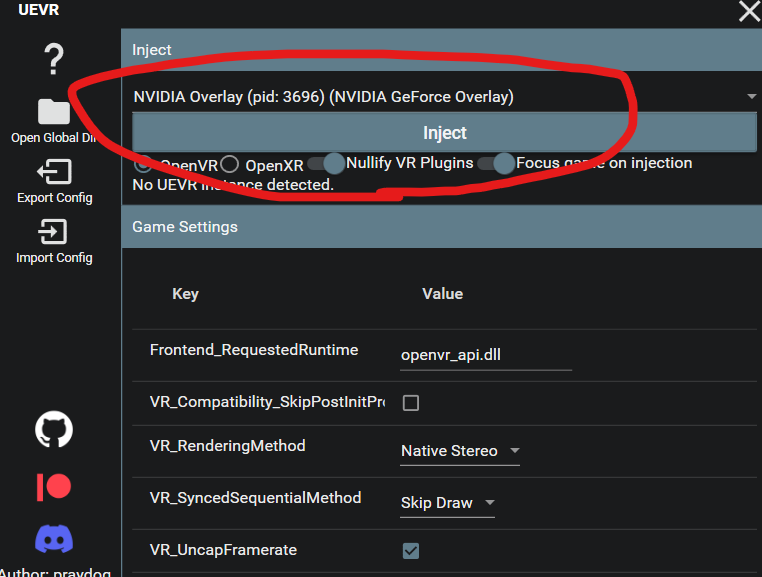Image resolution: width=762 pixels, height=577 pixels.
Task: Open the help question mark icon
Action: pyautogui.click(x=54, y=59)
